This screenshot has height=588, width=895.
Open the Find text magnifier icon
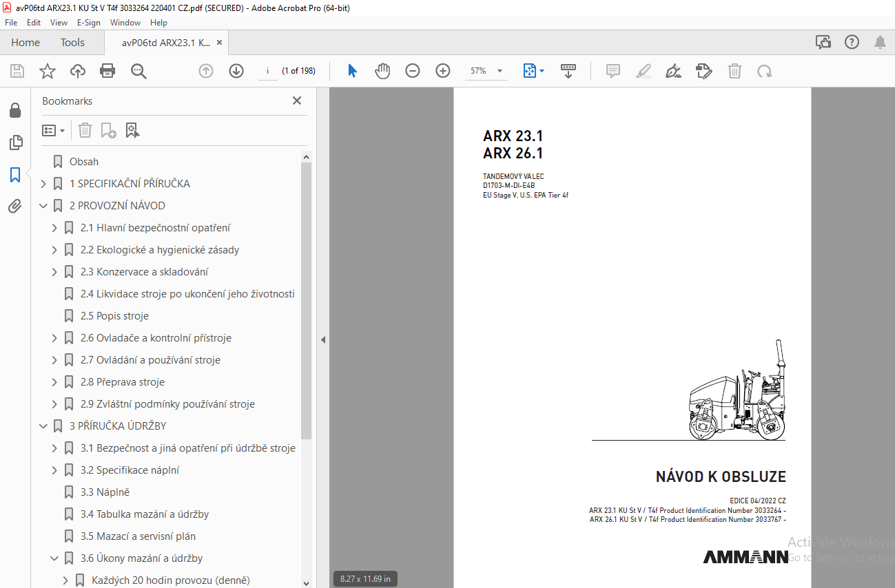(x=138, y=71)
